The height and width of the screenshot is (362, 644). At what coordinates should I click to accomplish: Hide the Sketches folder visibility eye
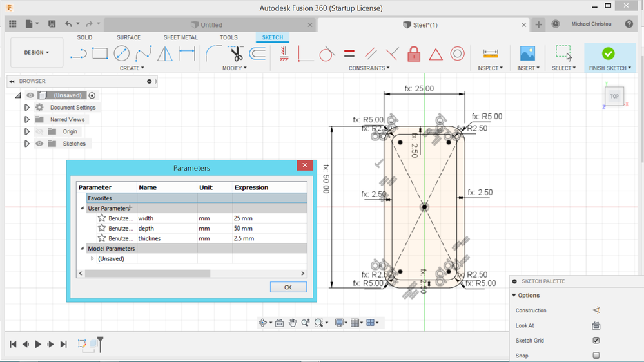pyautogui.click(x=39, y=144)
